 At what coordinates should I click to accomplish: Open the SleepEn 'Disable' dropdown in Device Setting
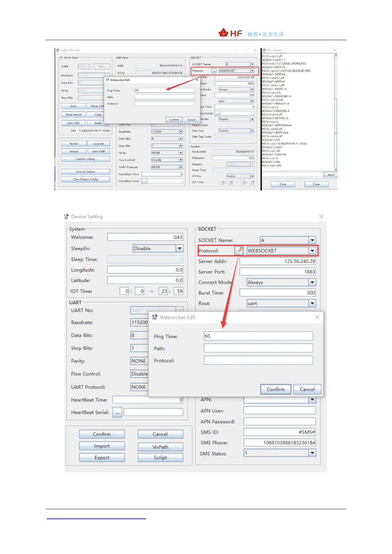179,248
